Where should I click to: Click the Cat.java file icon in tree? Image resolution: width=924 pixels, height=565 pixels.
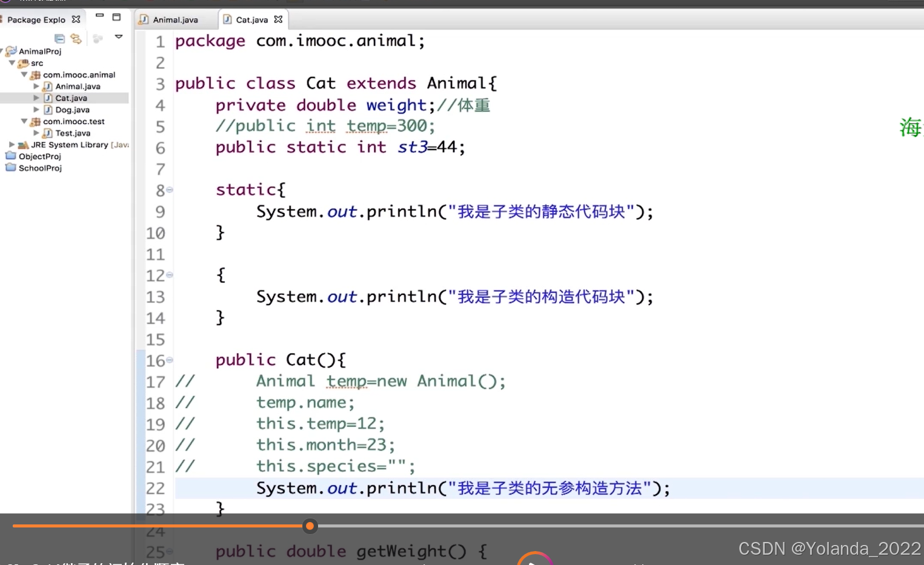pyautogui.click(x=47, y=97)
